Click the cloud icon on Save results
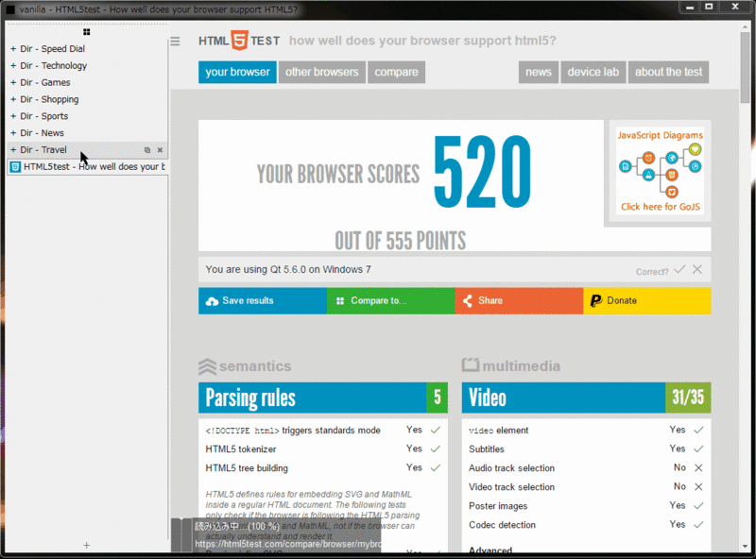 [x=212, y=301]
